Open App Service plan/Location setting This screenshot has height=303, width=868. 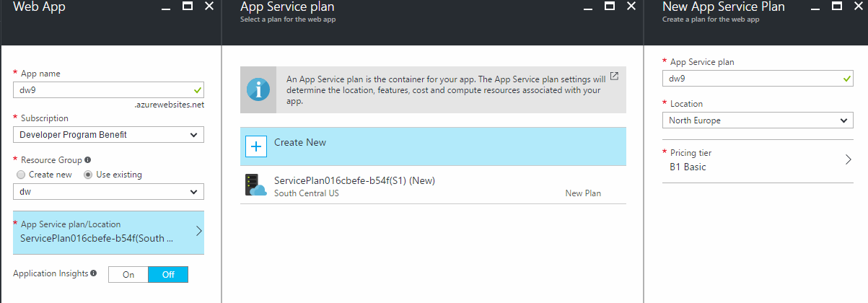point(108,232)
